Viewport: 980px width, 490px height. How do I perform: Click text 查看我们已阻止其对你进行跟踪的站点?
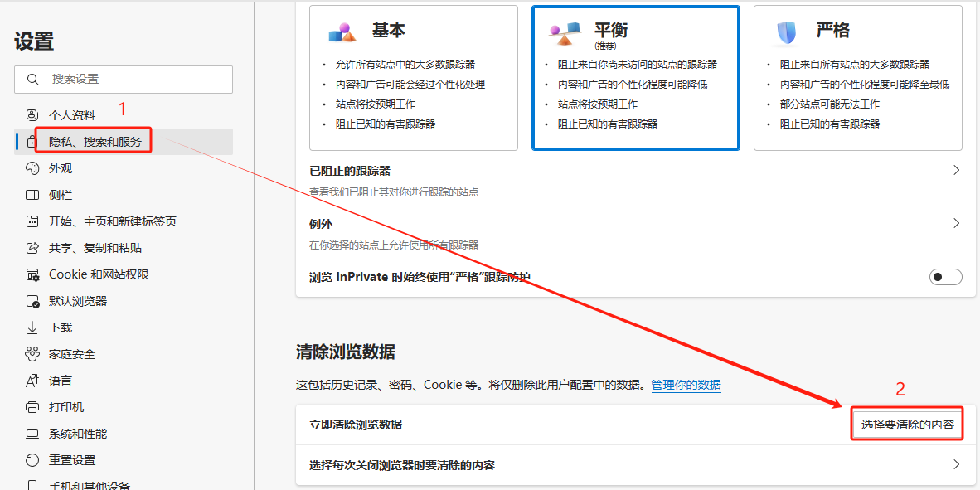pos(394,192)
